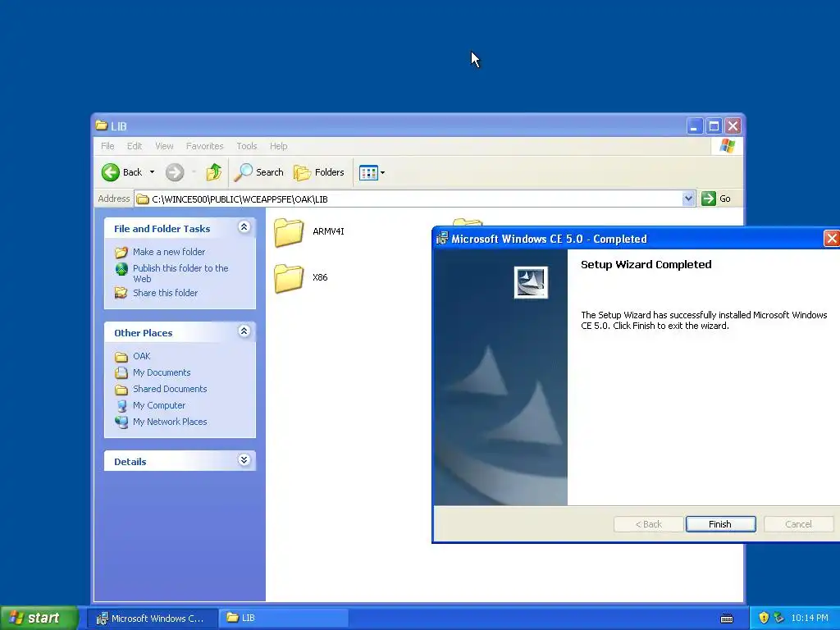Click the Share this folder icon
The width and height of the screenshot is (840, 630).
click(x=121, y=293)
